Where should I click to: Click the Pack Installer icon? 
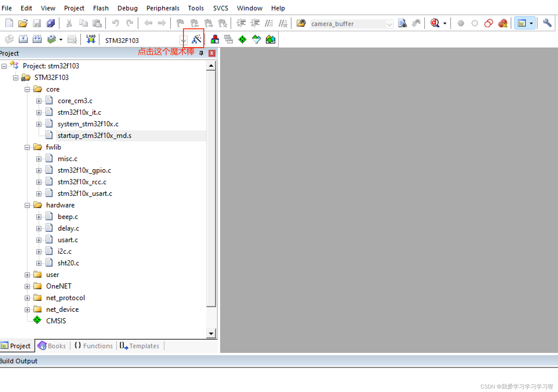pyautogui.click(x=270, y=39)
